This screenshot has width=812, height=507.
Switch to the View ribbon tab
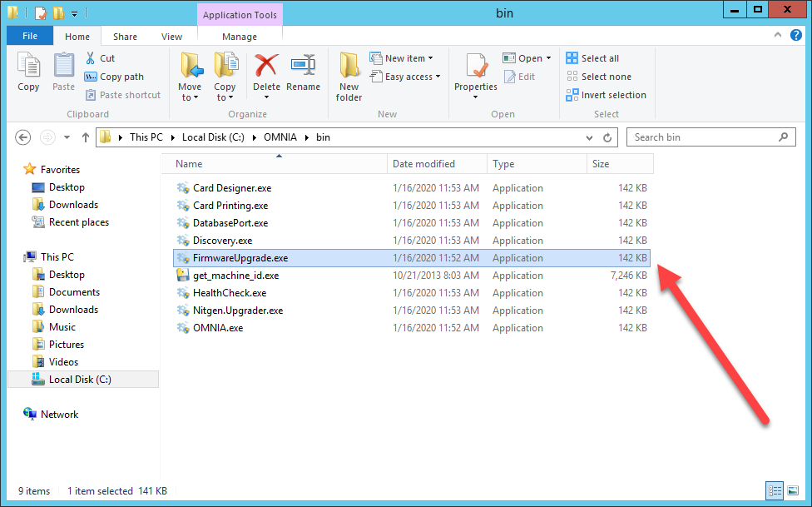click(x=171, y=37)
